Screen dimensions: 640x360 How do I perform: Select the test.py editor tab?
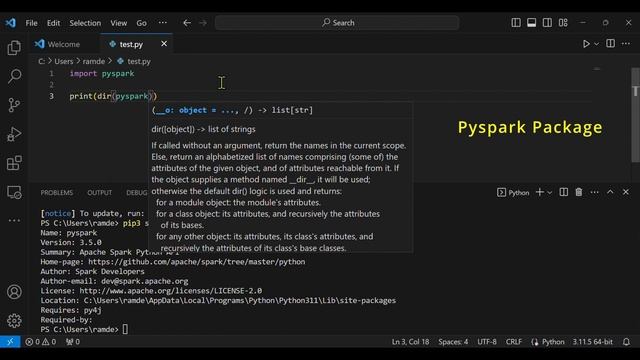[x=131, y=44]
